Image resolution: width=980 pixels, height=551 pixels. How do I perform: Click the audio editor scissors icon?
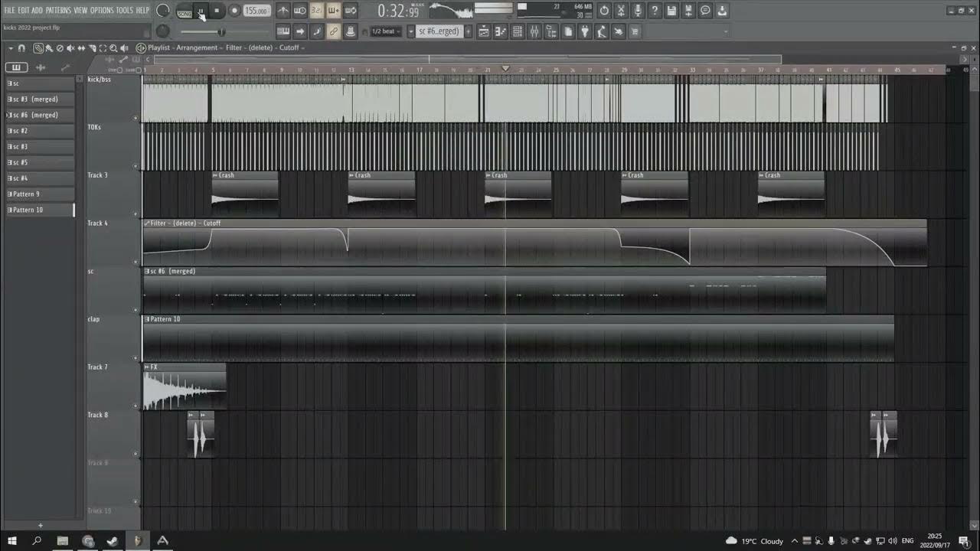coord(621,11)
